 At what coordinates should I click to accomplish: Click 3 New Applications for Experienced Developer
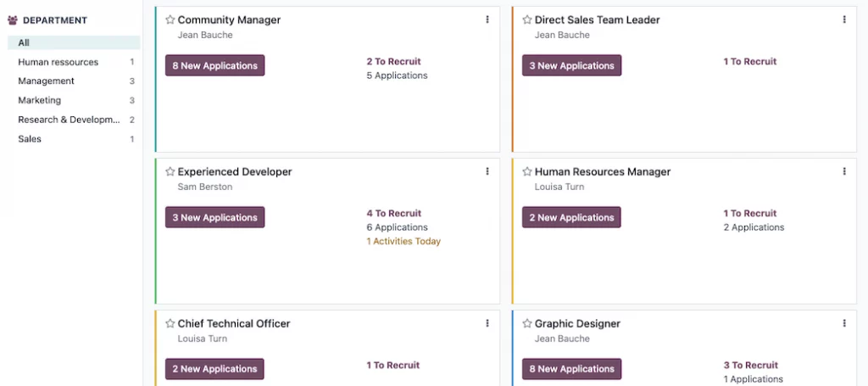pyautogui.click(x=214, y=217)
